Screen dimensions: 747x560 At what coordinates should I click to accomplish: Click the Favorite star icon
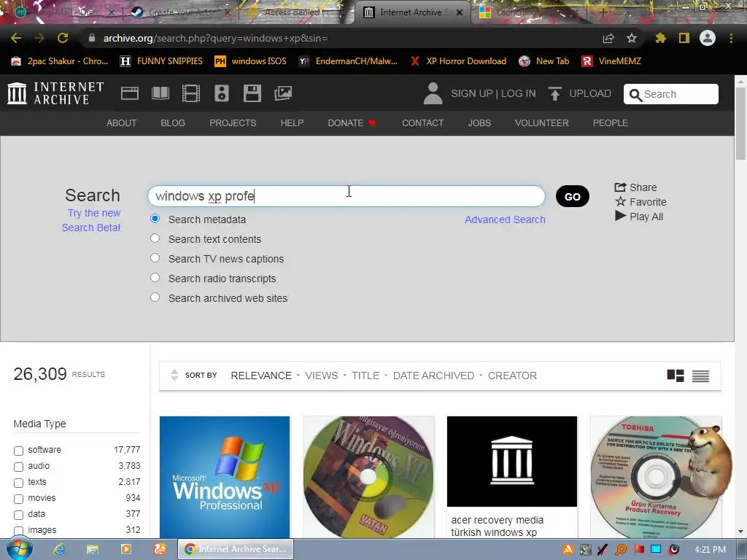click(x=620, y=202)
